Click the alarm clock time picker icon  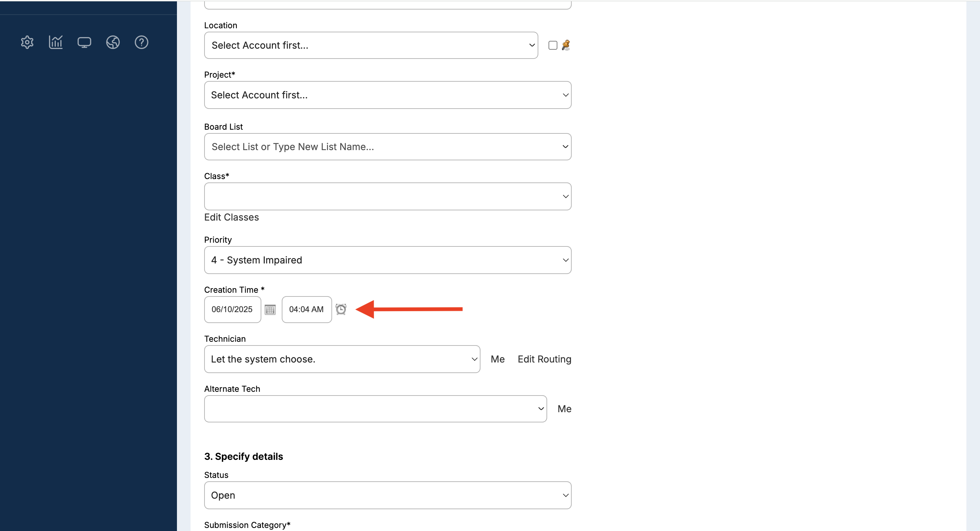tap(341, 309)
